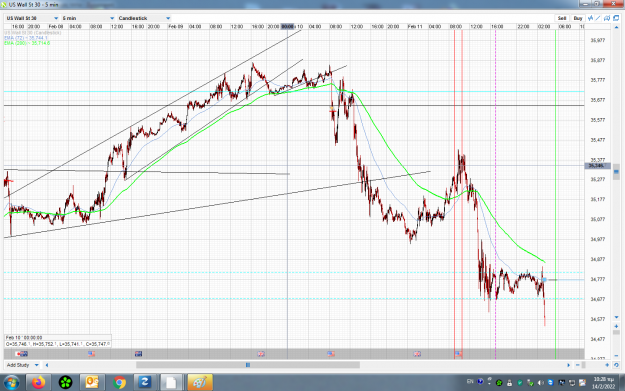Click the UK flag marker under Feb 11

click(417, 354)
